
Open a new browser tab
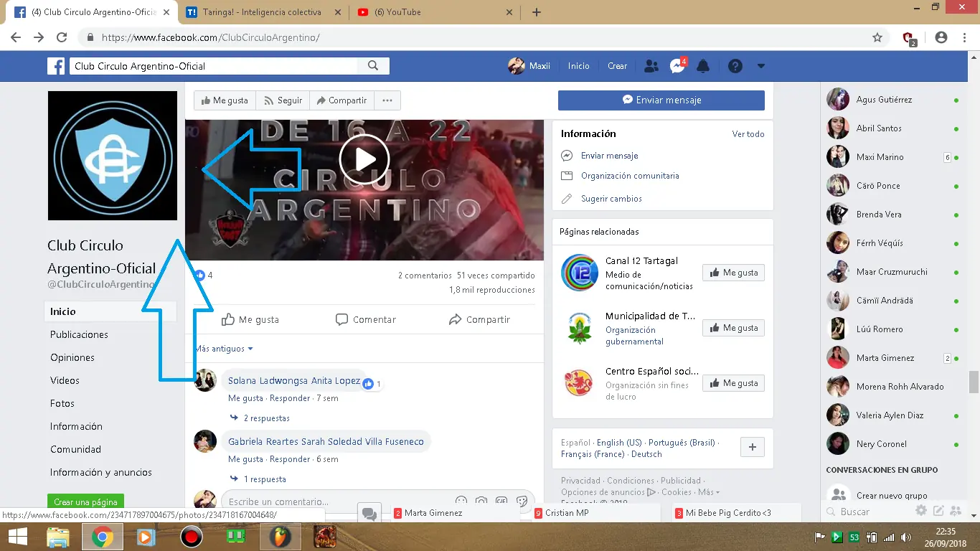click(x=537, y=12)
